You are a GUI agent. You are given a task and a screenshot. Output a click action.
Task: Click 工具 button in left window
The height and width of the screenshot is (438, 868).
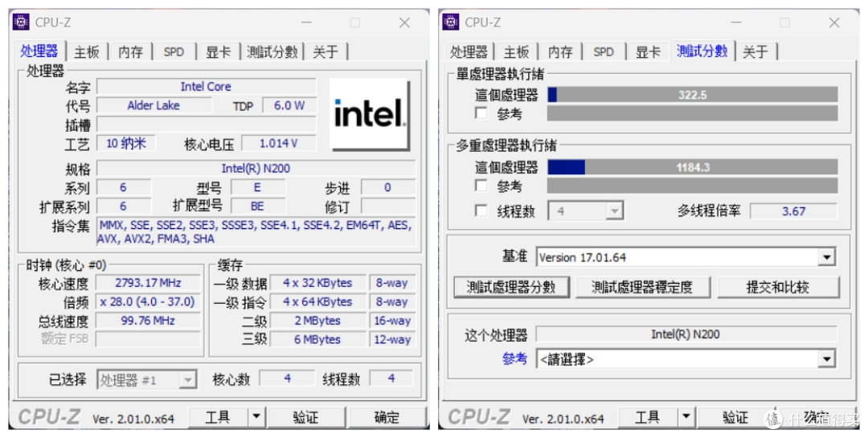click(218, 417)
